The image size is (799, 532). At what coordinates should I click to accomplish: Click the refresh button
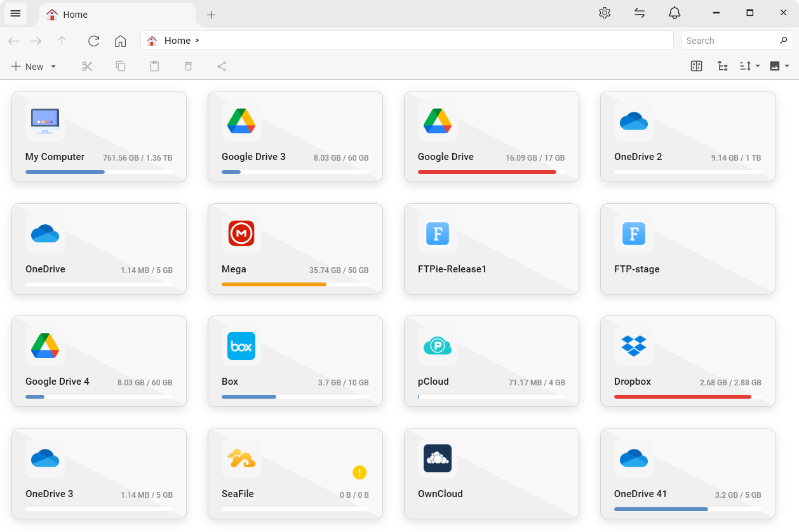point(93,41)
